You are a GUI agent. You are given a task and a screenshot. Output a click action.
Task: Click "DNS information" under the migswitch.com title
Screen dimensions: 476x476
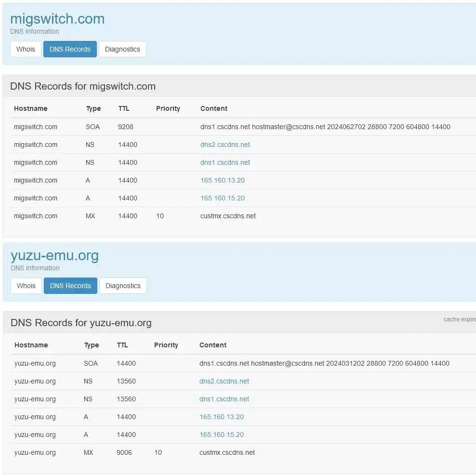[35, 31]
